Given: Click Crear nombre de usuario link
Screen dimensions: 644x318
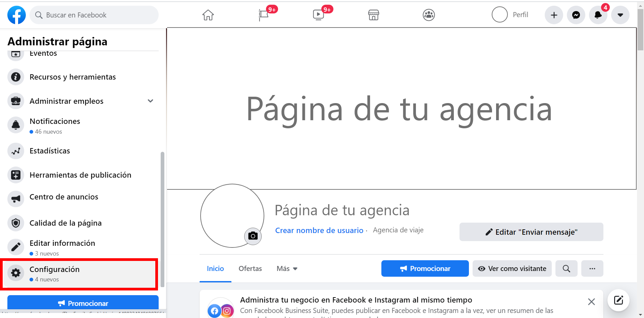Looking at the screenshot, I should point(319,230).
